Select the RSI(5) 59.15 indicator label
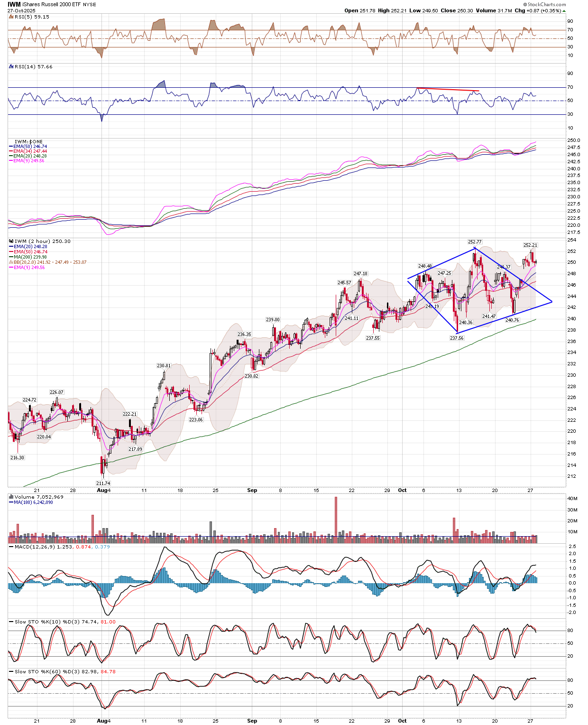The height and width of the screenshot is (725, 588). pos(31,17)
